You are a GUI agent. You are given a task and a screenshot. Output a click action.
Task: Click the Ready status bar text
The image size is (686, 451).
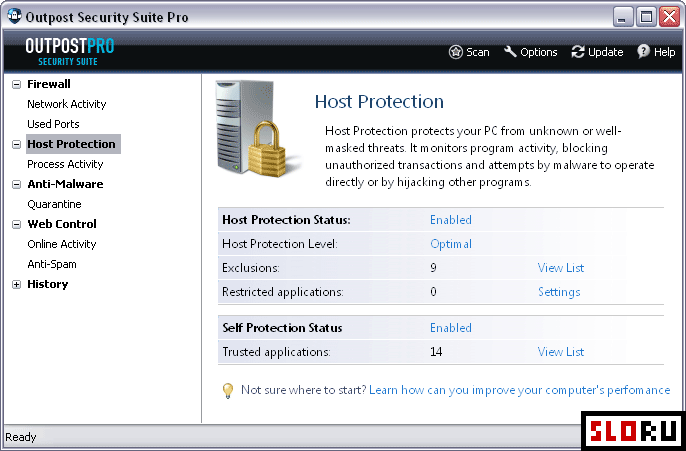[x=21, y=437]
